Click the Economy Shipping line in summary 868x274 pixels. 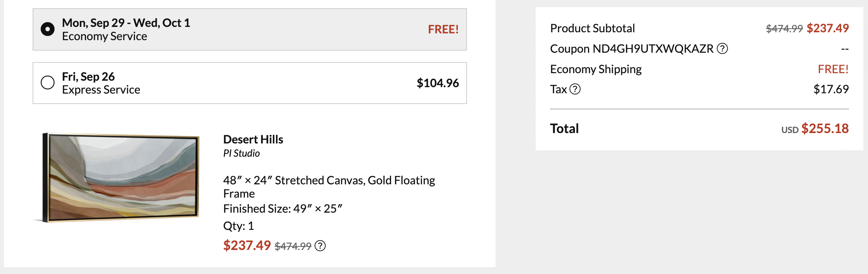coord(596,69)
